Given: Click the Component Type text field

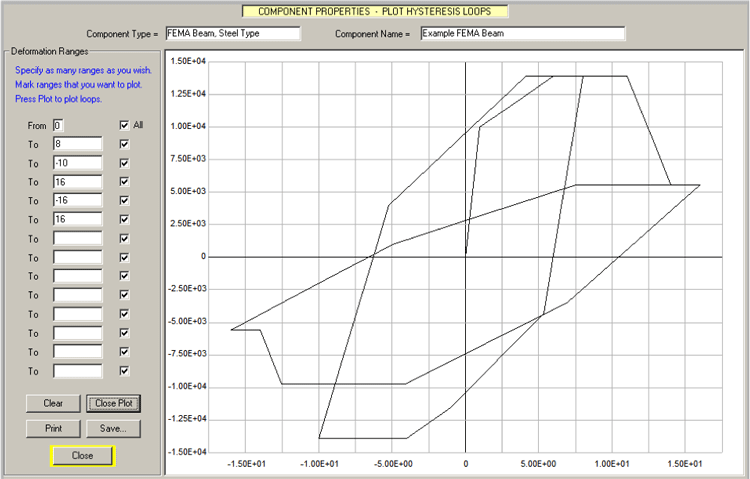Looking at the screenshot, I should [x=233, y=34].
